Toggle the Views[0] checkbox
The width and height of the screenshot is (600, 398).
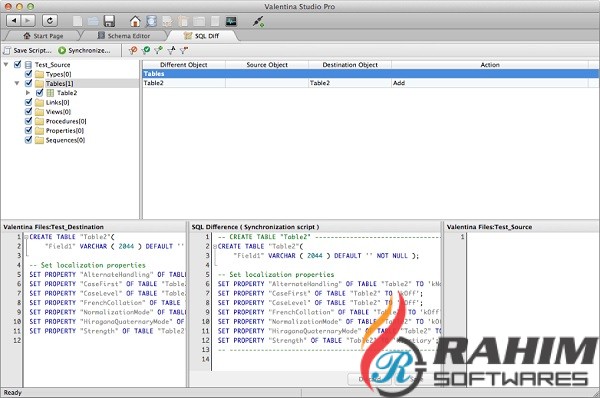(x=28, y=111)
